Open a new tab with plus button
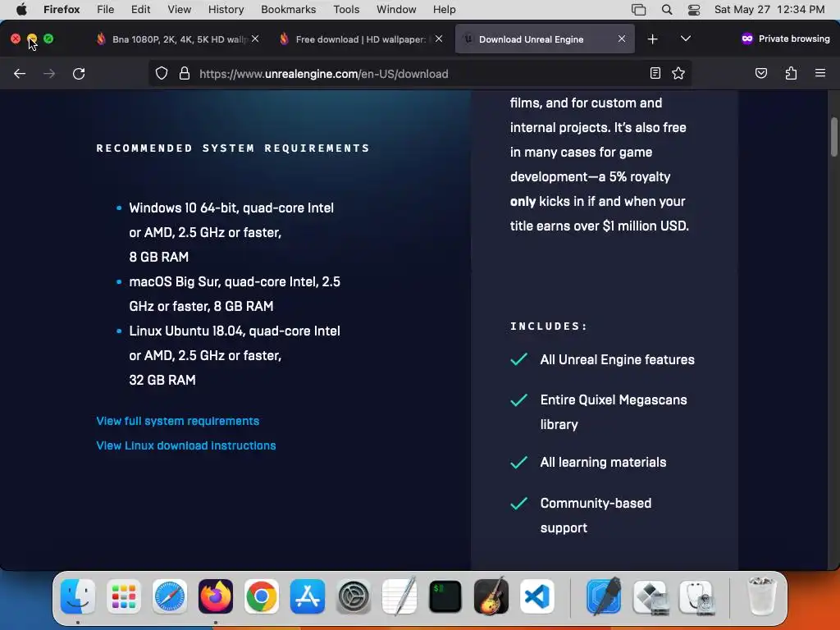840x630 pixels. (652, 39)
